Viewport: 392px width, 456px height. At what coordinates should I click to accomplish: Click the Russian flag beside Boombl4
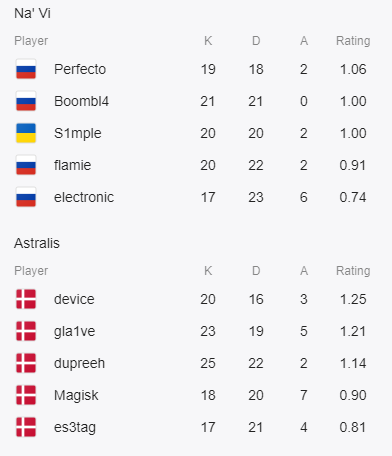pos(26,101)
